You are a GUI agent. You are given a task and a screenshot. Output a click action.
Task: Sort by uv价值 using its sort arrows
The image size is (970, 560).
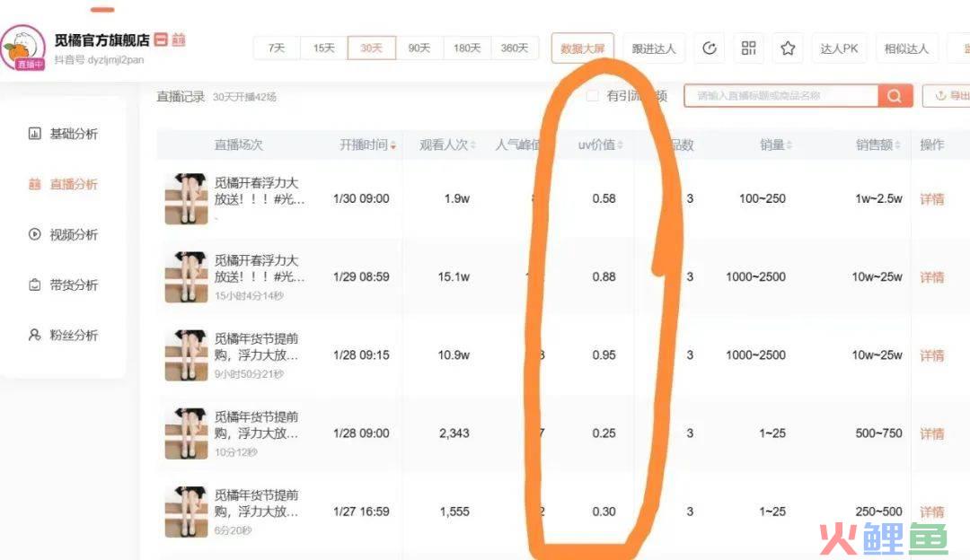coord(621,145)
